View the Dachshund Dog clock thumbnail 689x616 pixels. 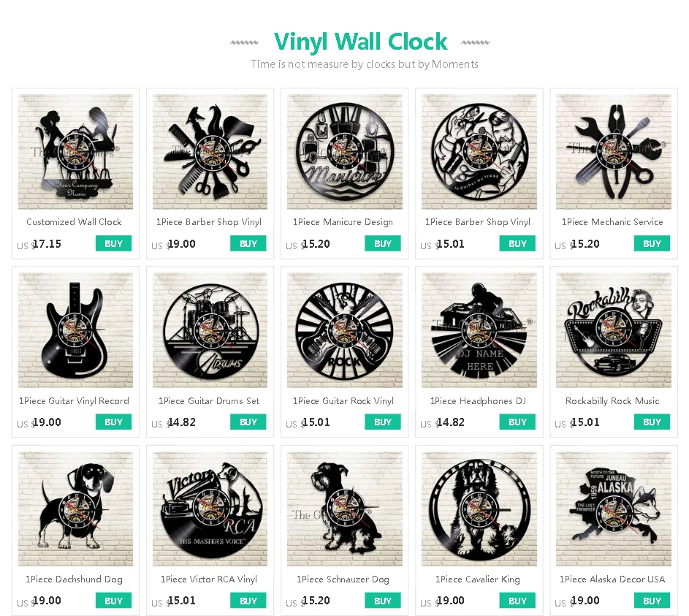75,509
